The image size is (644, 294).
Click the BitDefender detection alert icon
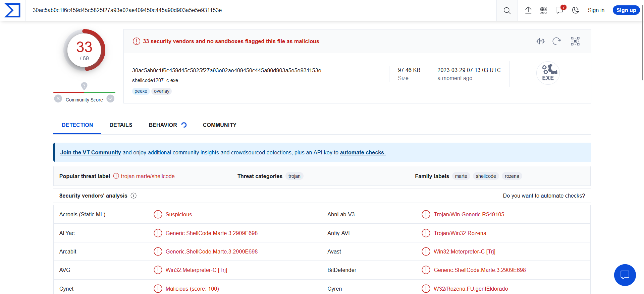426,270
